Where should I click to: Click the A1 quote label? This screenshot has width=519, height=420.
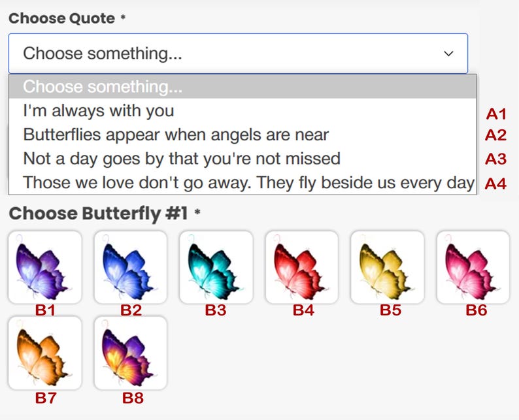(496, 114)
